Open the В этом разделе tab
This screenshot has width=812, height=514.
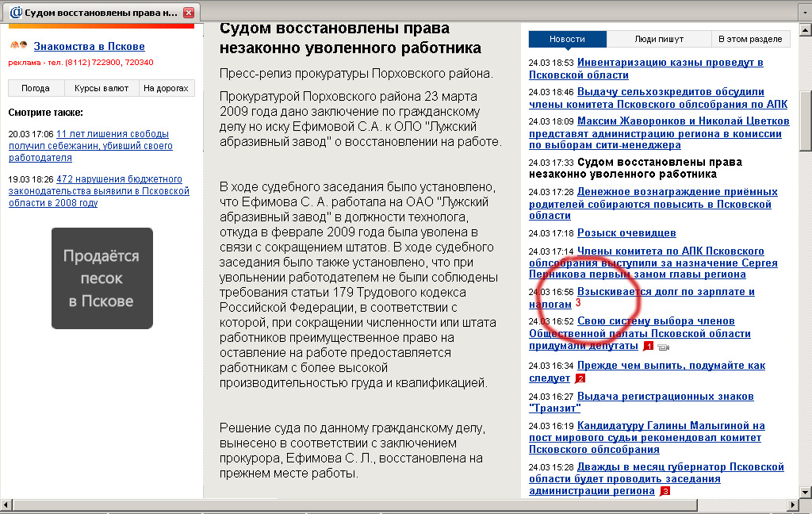(750, 39)
